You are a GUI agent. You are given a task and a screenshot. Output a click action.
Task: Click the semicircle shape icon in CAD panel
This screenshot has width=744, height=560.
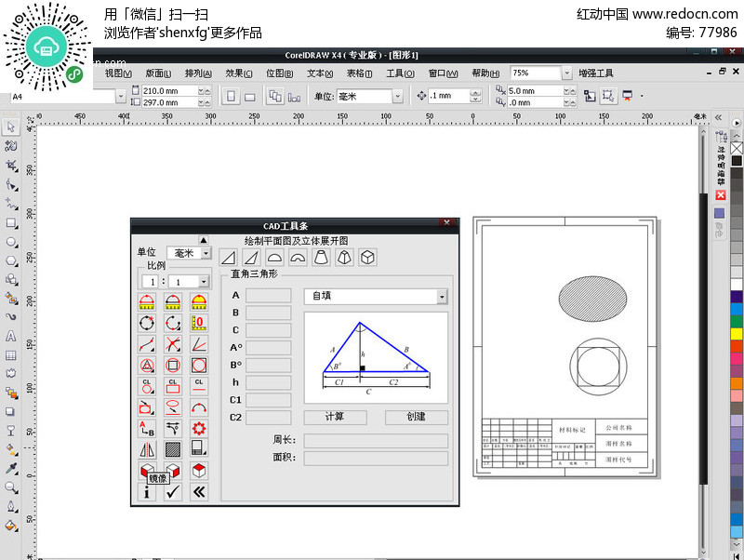coord(274,258)
